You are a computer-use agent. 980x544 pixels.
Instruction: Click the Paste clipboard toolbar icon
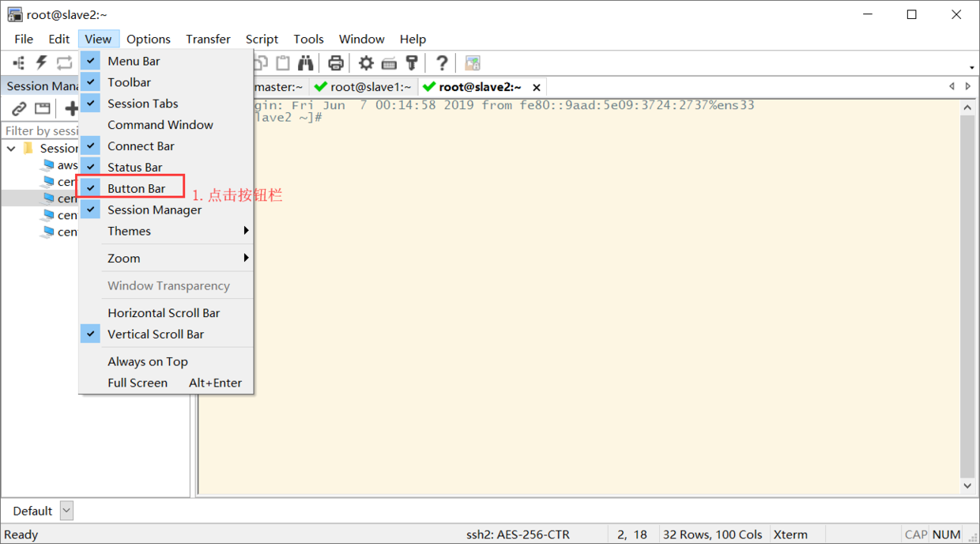pyautogui.click(x=282, y=63)
